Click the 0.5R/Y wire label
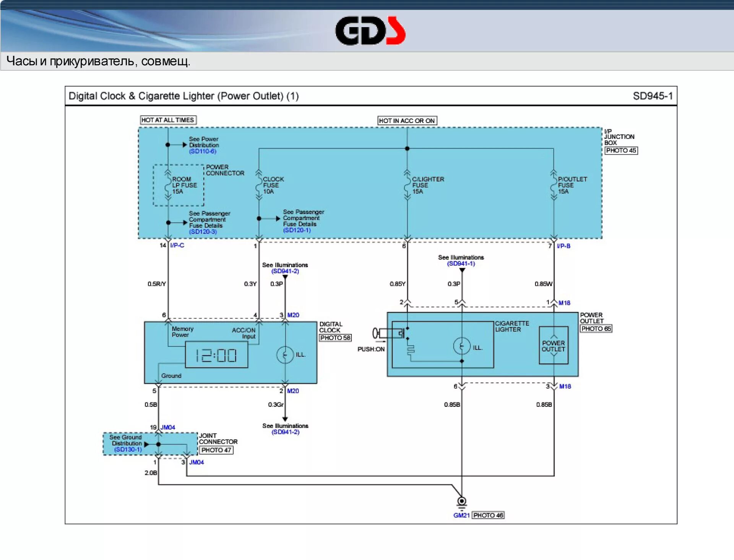Screen dimensions: 734x560 point(157,284)
